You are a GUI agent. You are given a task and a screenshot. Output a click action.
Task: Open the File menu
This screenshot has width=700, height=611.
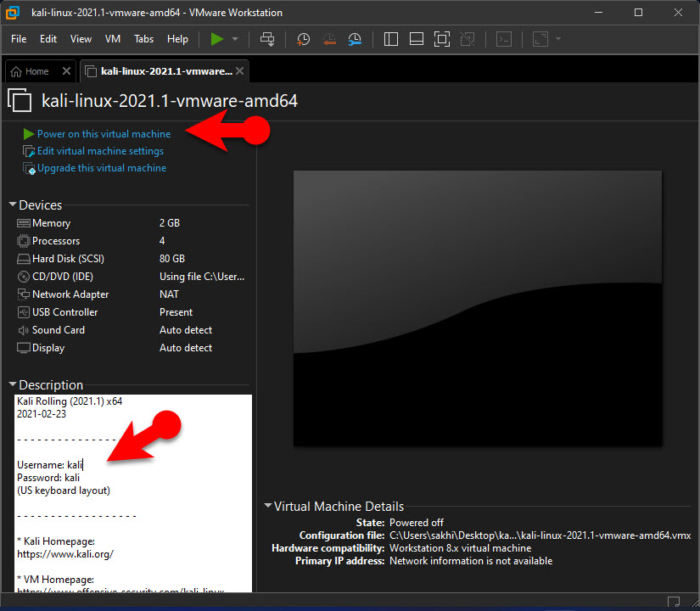[x=19, y=39]
